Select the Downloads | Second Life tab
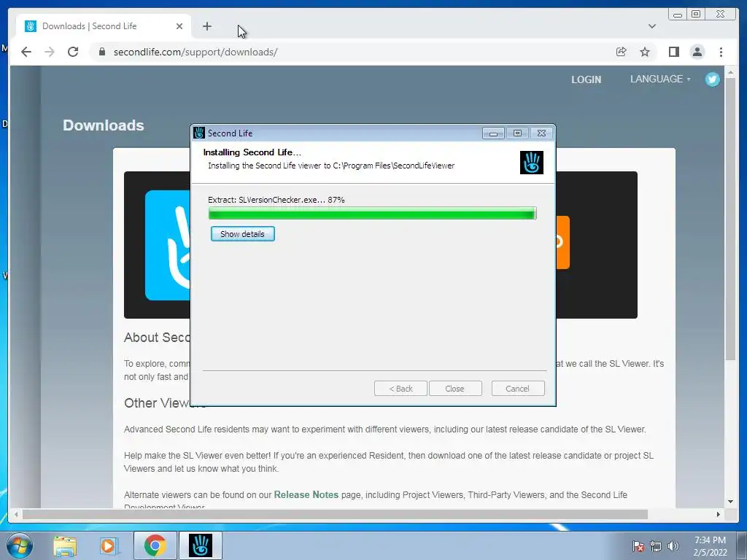Viewport: 747px width, 560px height. (104, 26)
